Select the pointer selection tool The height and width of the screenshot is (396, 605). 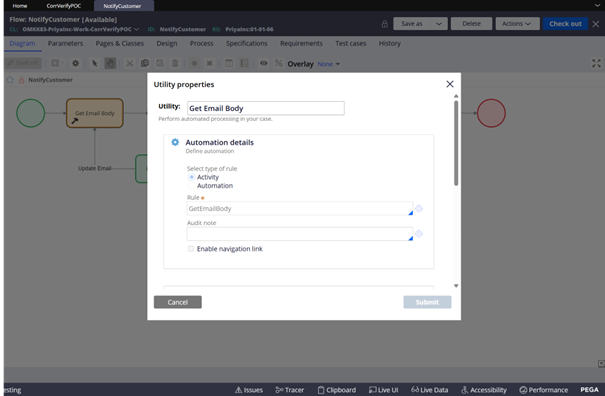coord(95,63)
